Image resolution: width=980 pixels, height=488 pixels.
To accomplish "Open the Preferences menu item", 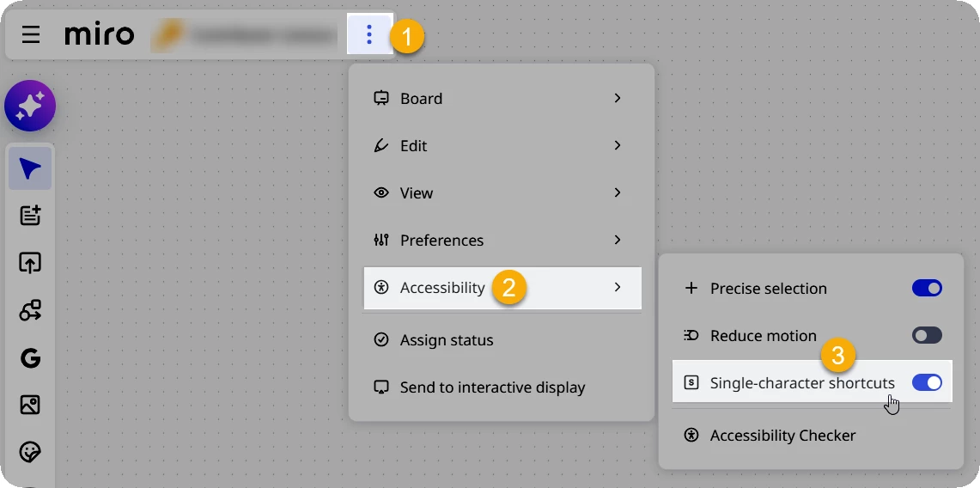I will tap(502, 240).
